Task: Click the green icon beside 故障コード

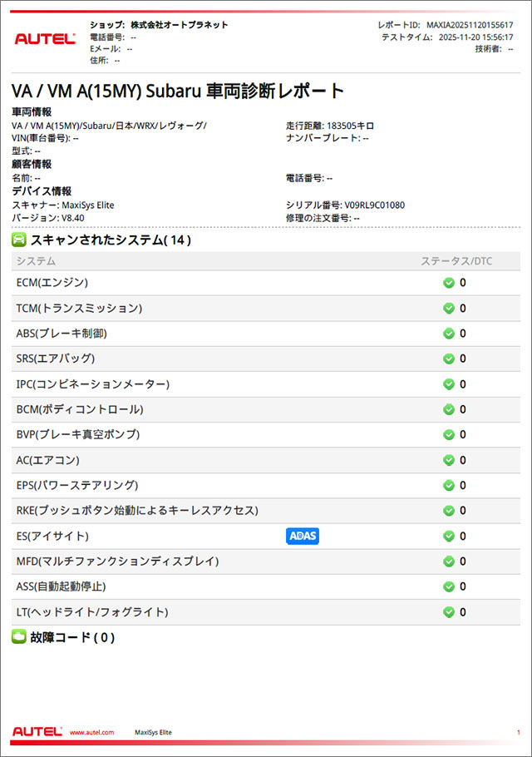Action: click(19, 636)
